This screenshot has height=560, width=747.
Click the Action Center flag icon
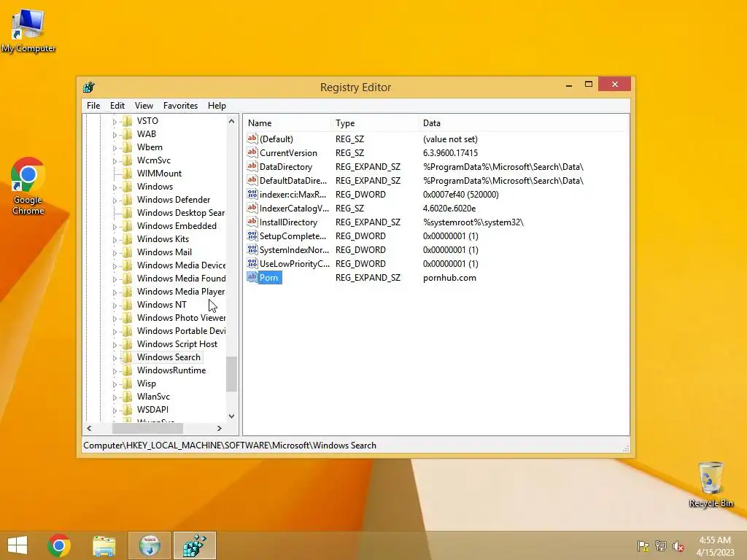(x=643, y=546)
